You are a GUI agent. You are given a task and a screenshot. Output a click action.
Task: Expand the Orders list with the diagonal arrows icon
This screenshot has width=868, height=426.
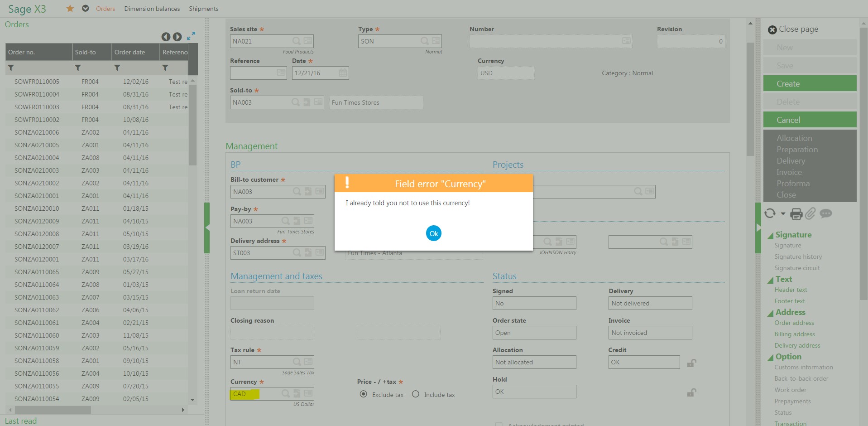[x=191, y=36]
